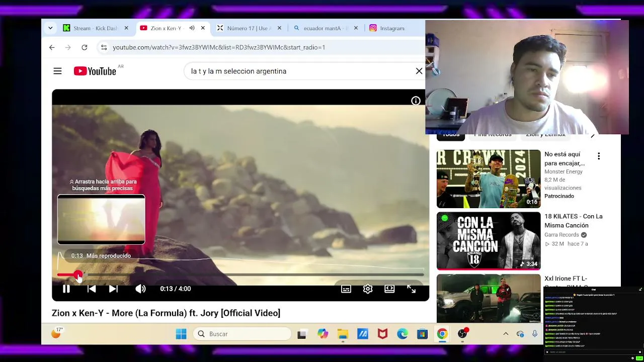Mute the tab via its audio icon
Viewport: 644px width, 362px height.
[x=192, y=28]
